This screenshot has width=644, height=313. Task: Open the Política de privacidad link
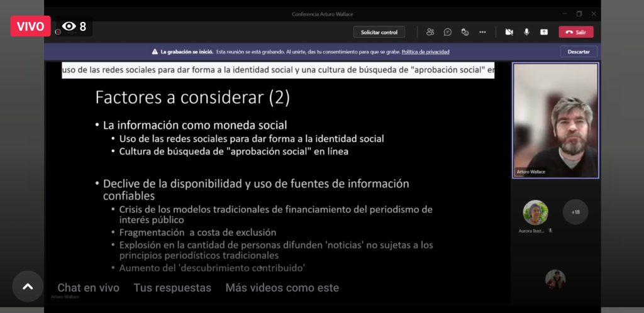click(x=425, y=52)
